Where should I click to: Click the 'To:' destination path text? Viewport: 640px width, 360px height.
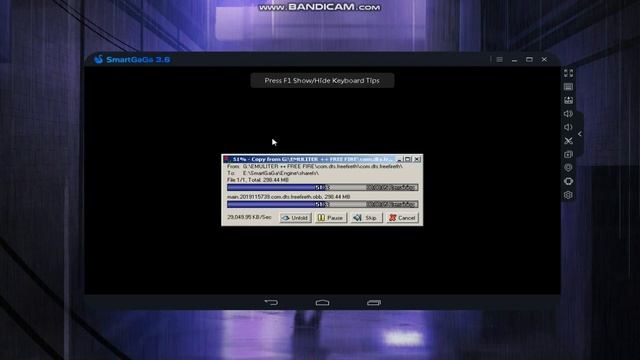[273, 173]
